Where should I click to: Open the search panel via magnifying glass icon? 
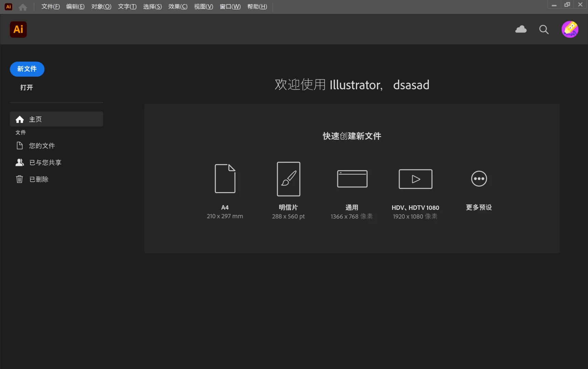[x=544, y=29]
